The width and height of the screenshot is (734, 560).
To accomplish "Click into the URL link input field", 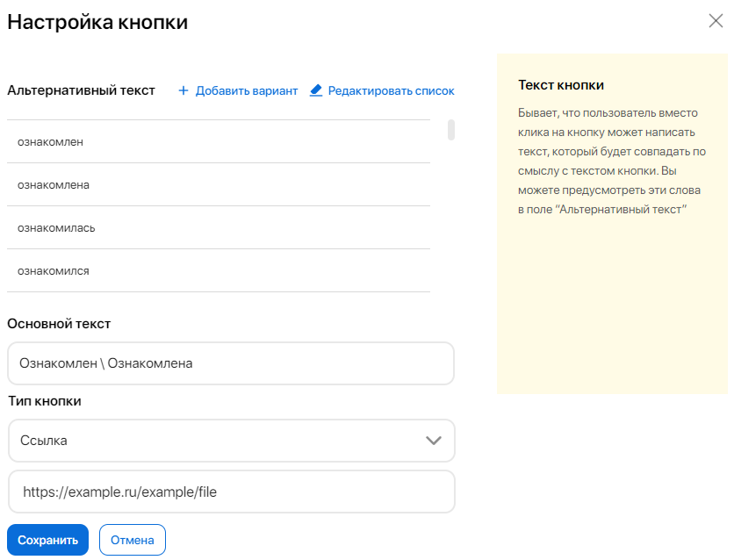I will pyautogui.click(x=230, y=492).
